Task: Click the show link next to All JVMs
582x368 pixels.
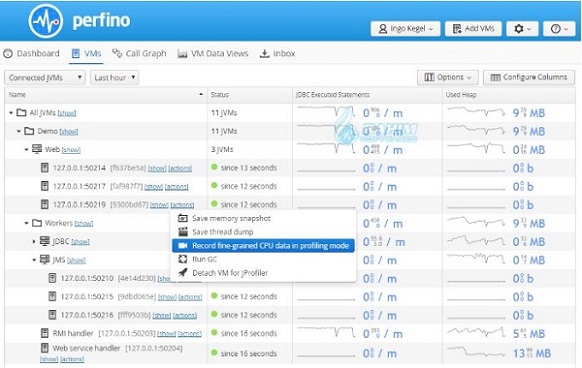Action: click(x=67, y=113)
